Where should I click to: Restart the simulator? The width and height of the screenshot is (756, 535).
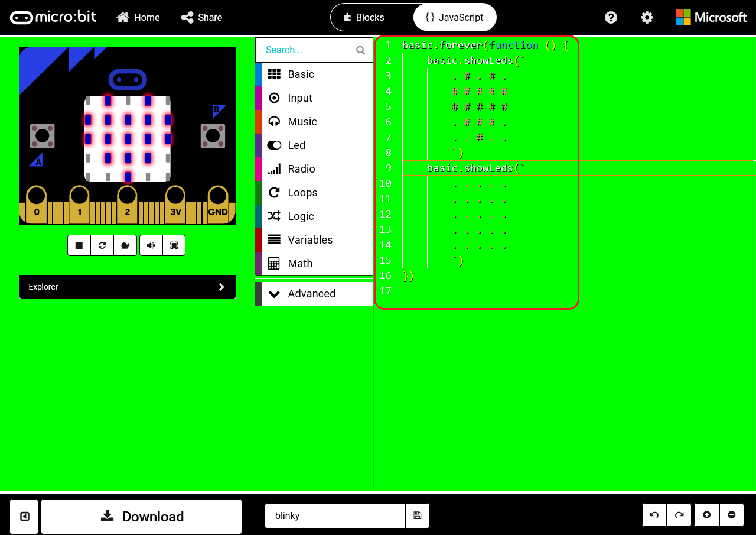pyautogui.click(x=102, y=245)
